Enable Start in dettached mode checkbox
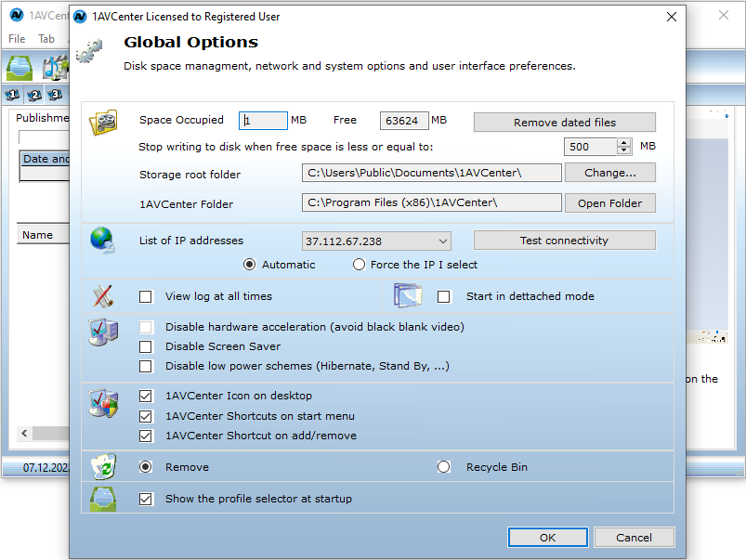This screenshot has height=560, width=746. pos(443,297)
